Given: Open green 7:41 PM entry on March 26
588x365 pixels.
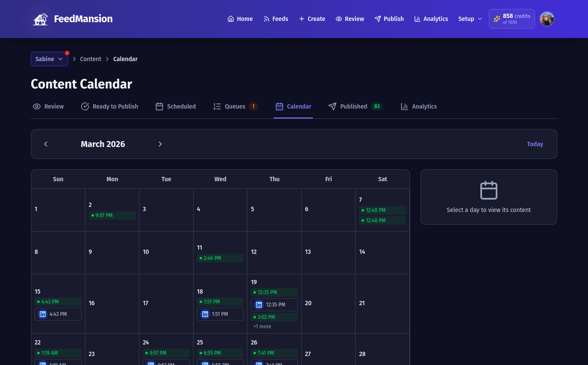Looking at the screenshot, I should 274,353.
